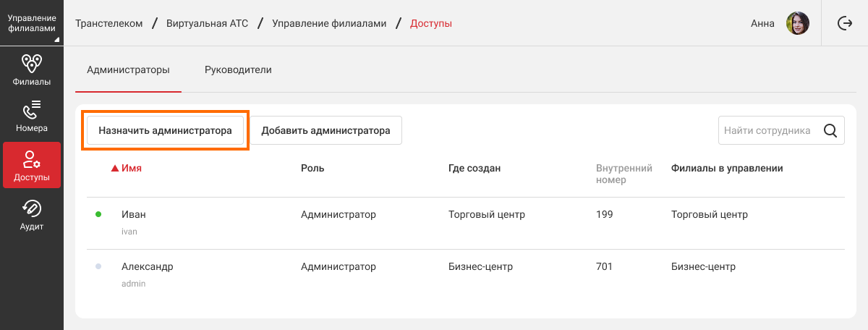Click the logout icon in the header
Screen dimensions: 868x330
844,23
